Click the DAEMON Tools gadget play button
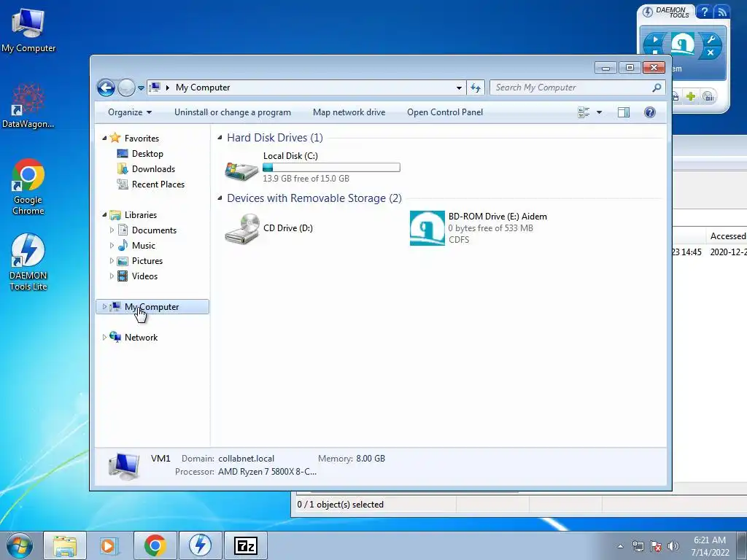 (656, 39)
